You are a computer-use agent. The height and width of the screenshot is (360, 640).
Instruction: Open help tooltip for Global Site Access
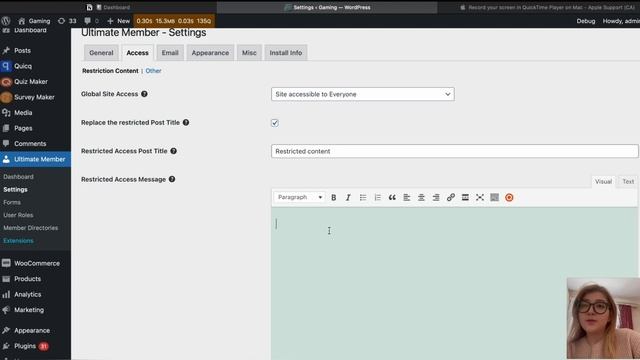click(x=144, y=94)
